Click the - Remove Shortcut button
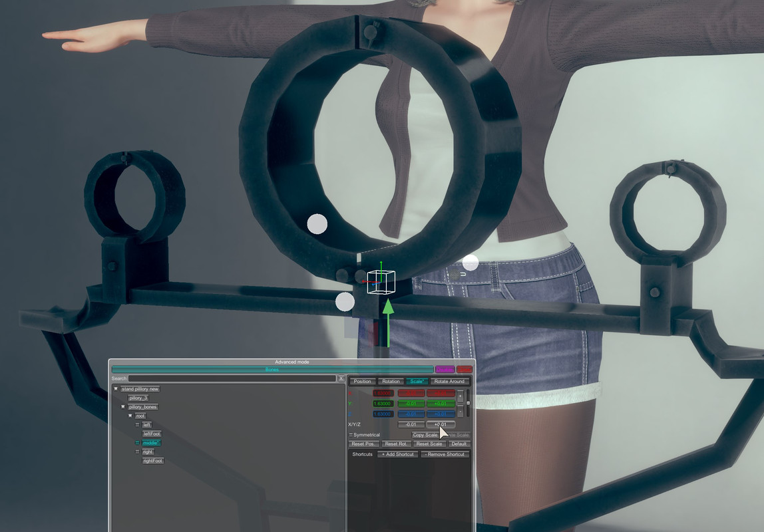This screenshot has width=764, height=532. [445, 454]
